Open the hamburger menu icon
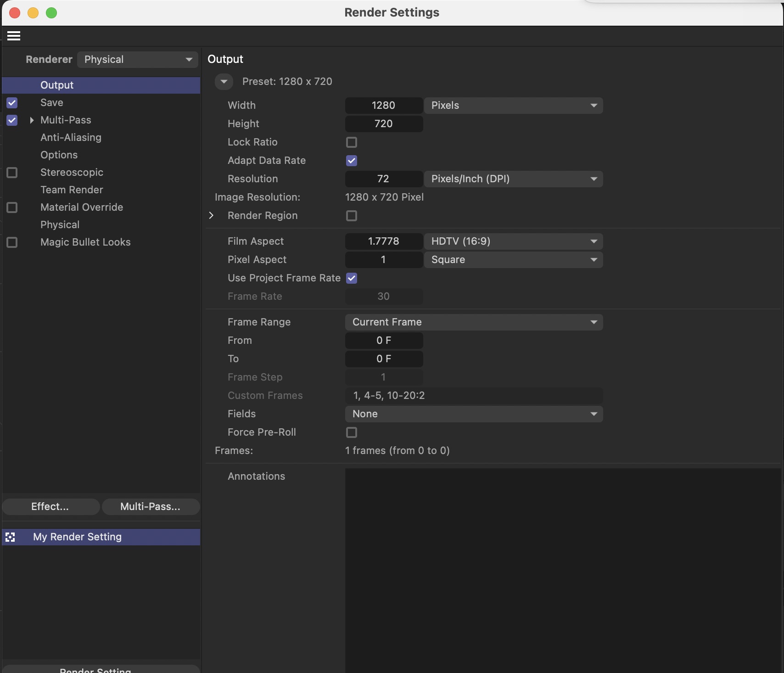The width and height of the screenshot is (784, 673). [x=14, y=36]
